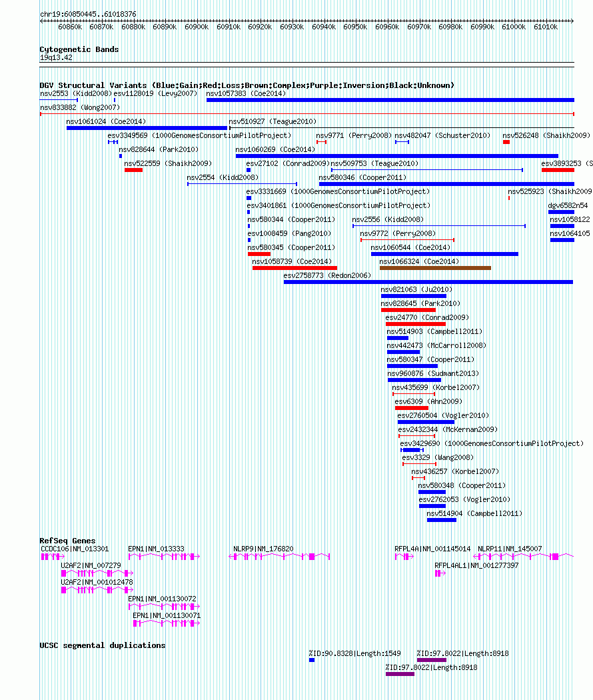Click the RFPL4AL1 NM_001277397 gene glyph
This screenshot has width=593, height=700.
click(440, 573)
